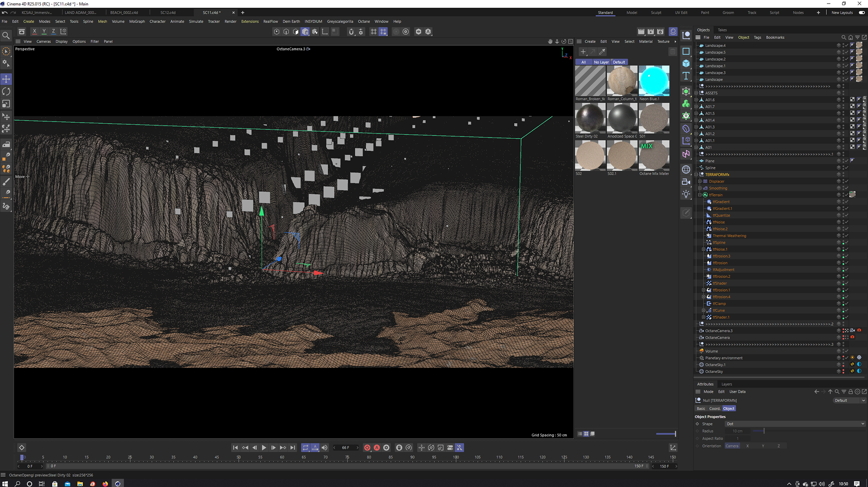Click the Record Active Objects button
Viewport: 868px width, 487px height.
tap(367, 448)
